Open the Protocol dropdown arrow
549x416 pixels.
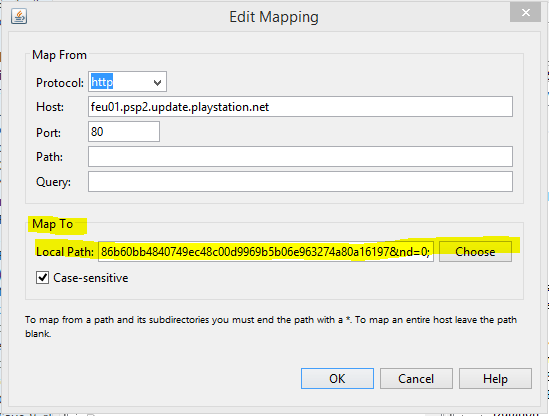click(x=157, y=83)
